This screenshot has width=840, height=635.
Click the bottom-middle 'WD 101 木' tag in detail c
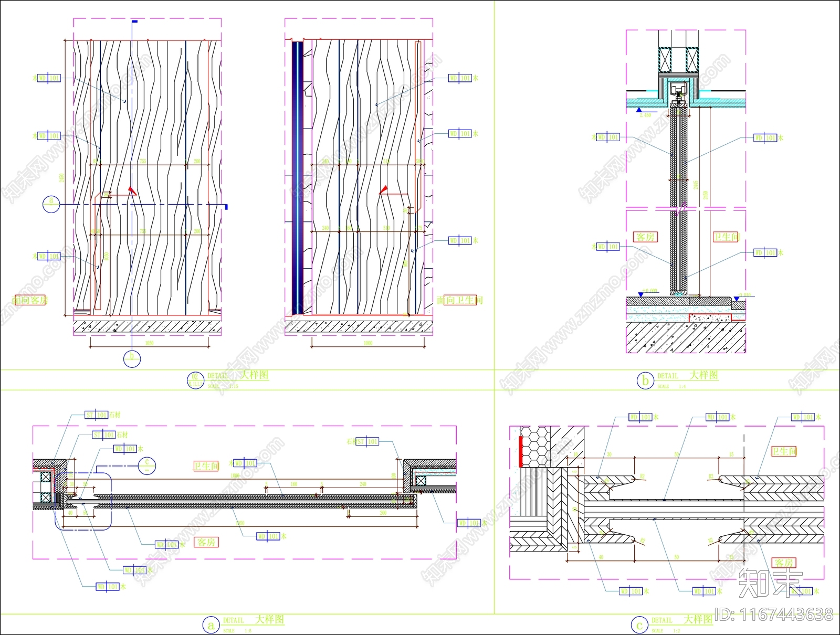coord(708,591)
